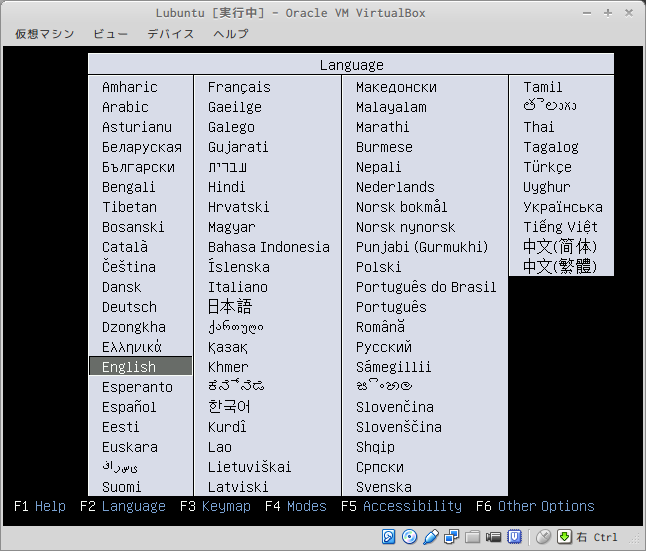Select Tagalog language
This screenshot has height=551, width=646.
click(x=551, y=147)
